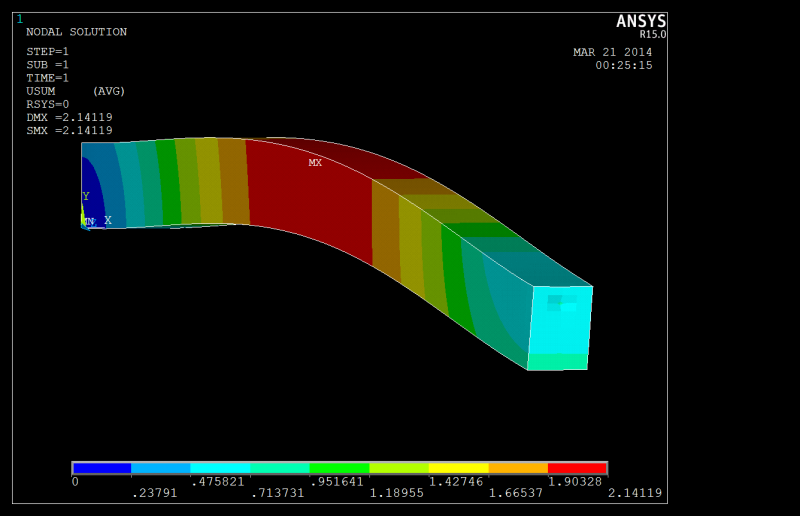Click the SMX =2.14119 value
Viewport: 800px width, 516px height.
pos(69,131)
